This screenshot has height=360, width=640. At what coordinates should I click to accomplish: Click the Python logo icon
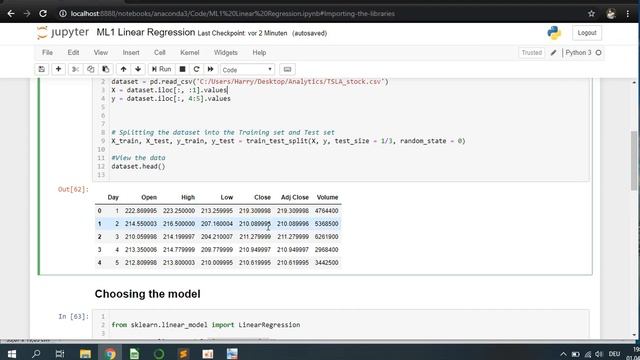(554, 33)
